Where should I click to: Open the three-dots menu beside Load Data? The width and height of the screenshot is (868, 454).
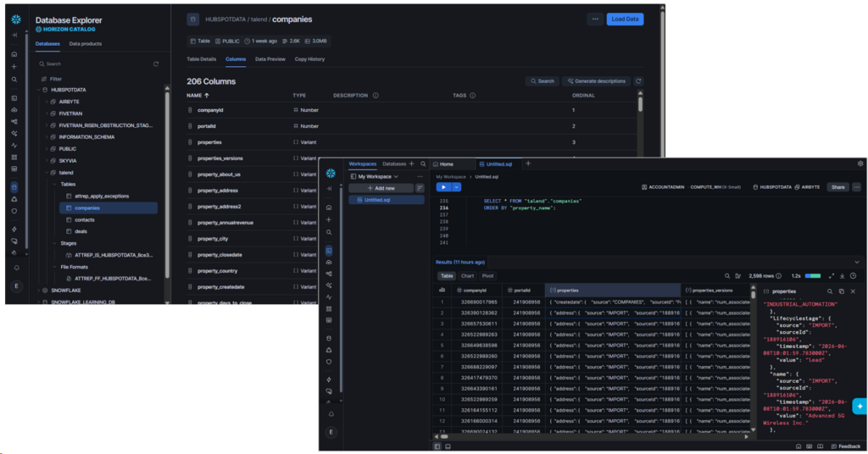pos(595,19)
